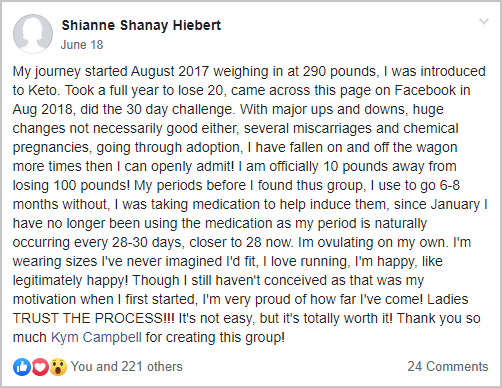Show who reacted: You and 221 others
This screenshot has height=388, width=502.
point(127,366)
